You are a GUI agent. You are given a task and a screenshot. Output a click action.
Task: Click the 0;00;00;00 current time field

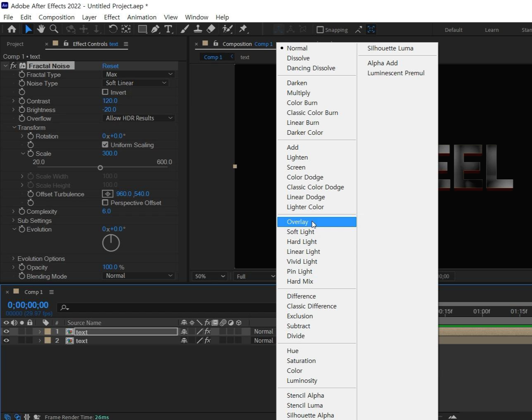[x=28, y=305]
